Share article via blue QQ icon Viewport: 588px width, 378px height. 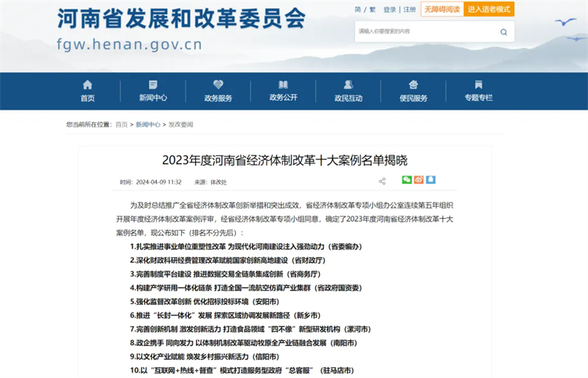pyautogui.click(x=431, y=180)
